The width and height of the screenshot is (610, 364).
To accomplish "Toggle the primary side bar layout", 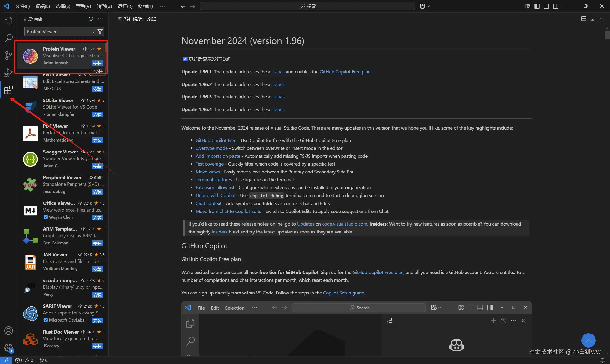I will point(537,6).
